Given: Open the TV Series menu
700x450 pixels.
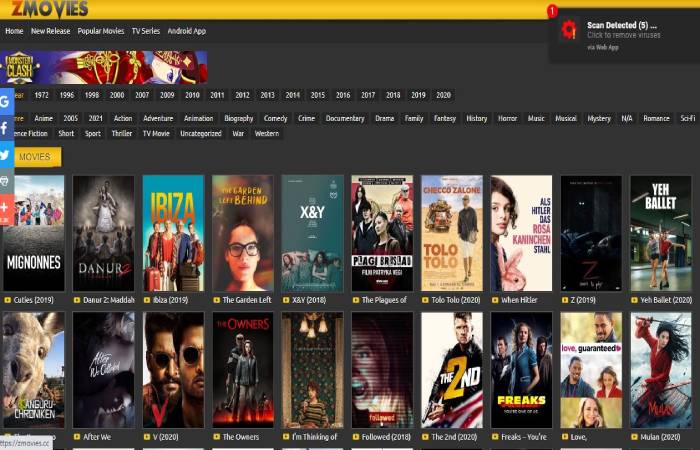Looking at the screenshot, I should click(x=146, y=31).
